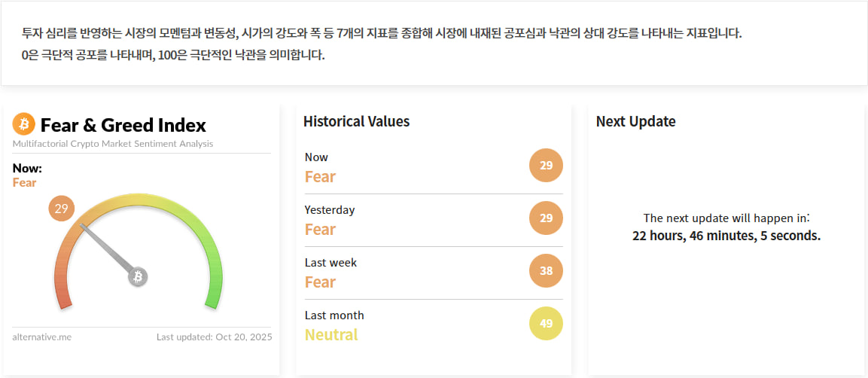Viewport: 868px width, 378px height.
Task: Click the gray Bitcoin icon at needle pivot
Action: point(138,277)
